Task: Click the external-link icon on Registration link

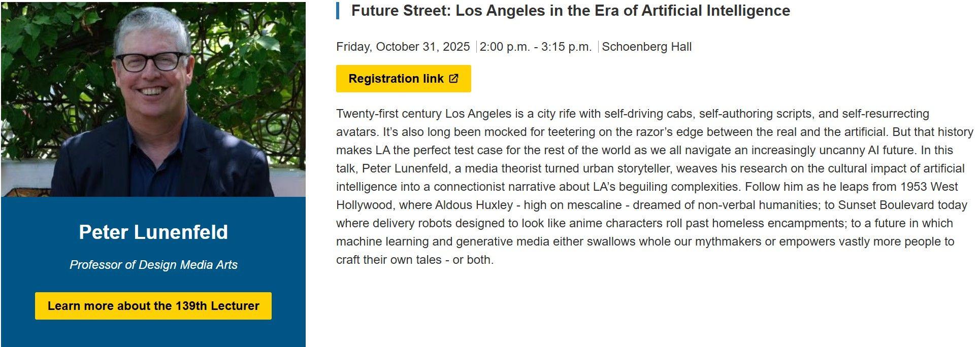Action: coord(454,79)
